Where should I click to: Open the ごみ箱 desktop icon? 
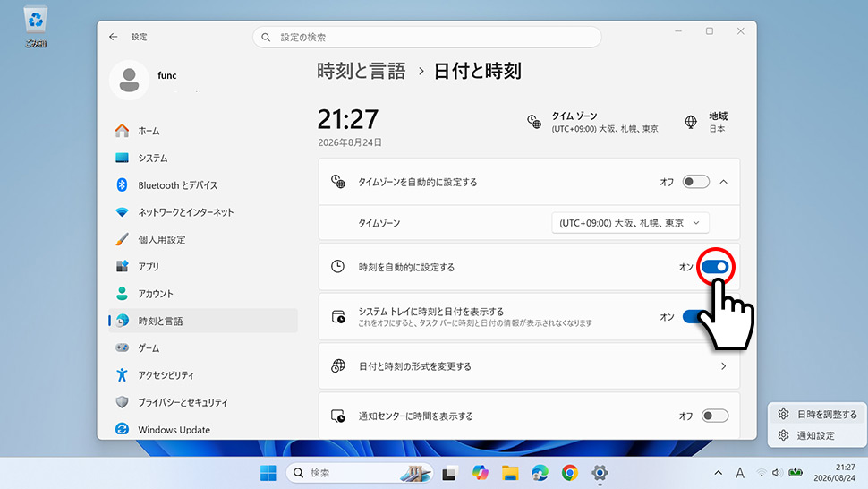pos(36,27)
